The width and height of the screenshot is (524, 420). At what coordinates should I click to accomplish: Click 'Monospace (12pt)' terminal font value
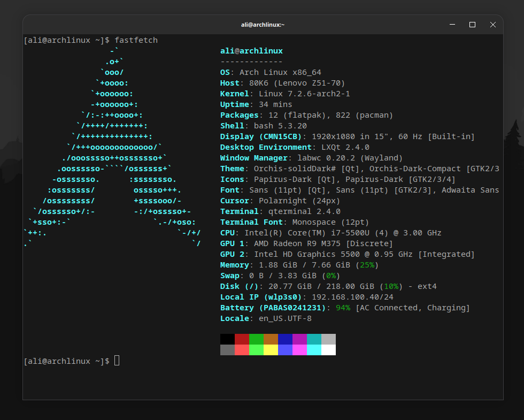click(x=330, y=222)
